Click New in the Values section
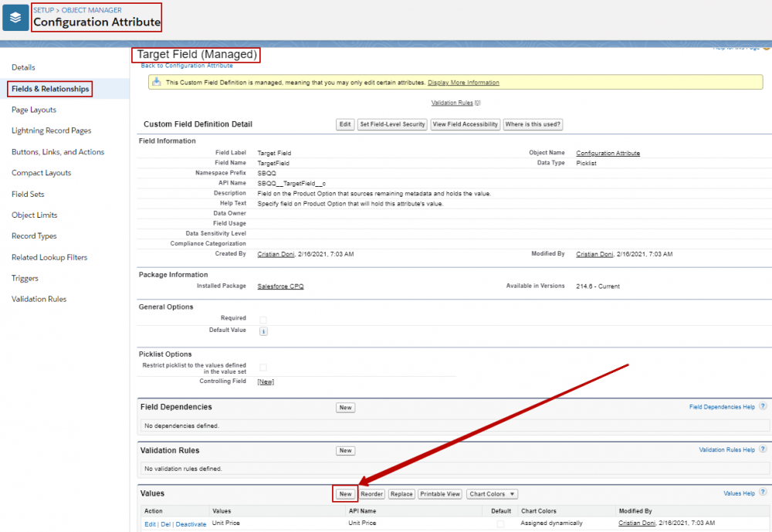The height and width of the screenshot is (532, 772). tap(345, 493)
